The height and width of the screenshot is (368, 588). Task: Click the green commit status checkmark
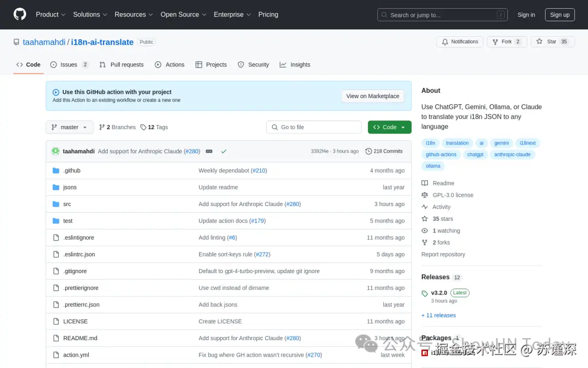224,152
